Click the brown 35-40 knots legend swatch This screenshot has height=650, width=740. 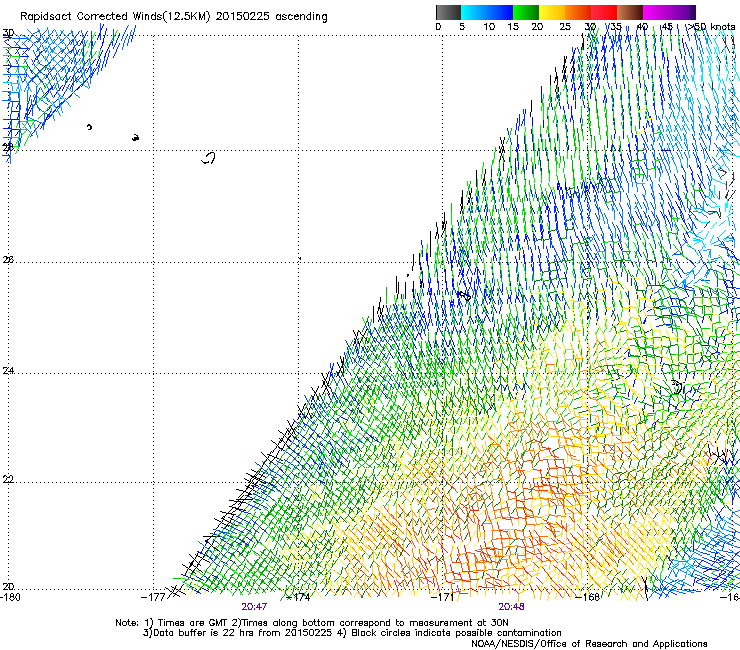(x=630, y=12)
